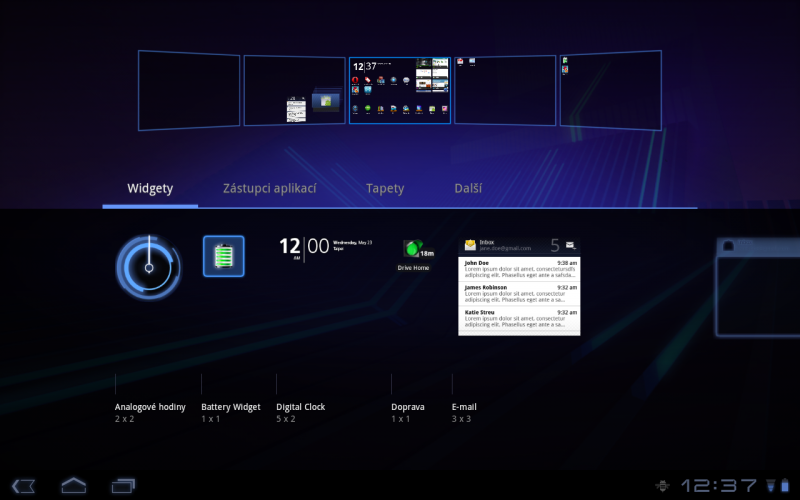Tap the Back navigation icon
800x500 pixels.
25,485
